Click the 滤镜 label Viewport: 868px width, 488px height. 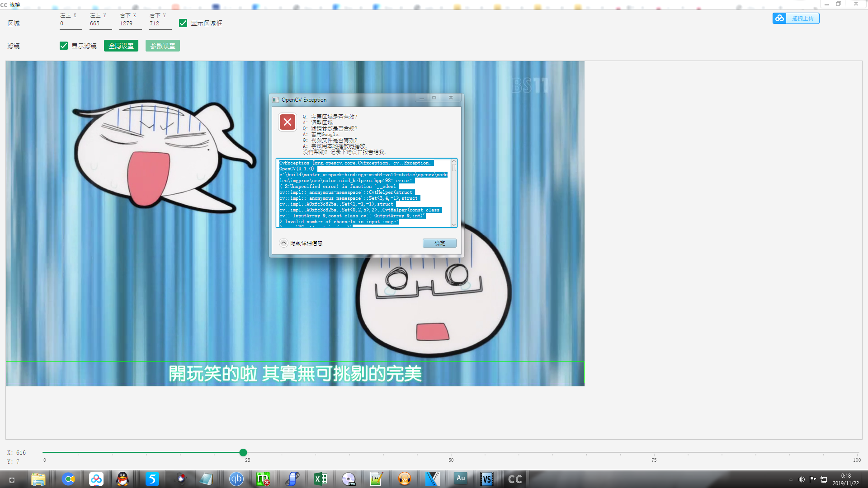coord(14,46)
